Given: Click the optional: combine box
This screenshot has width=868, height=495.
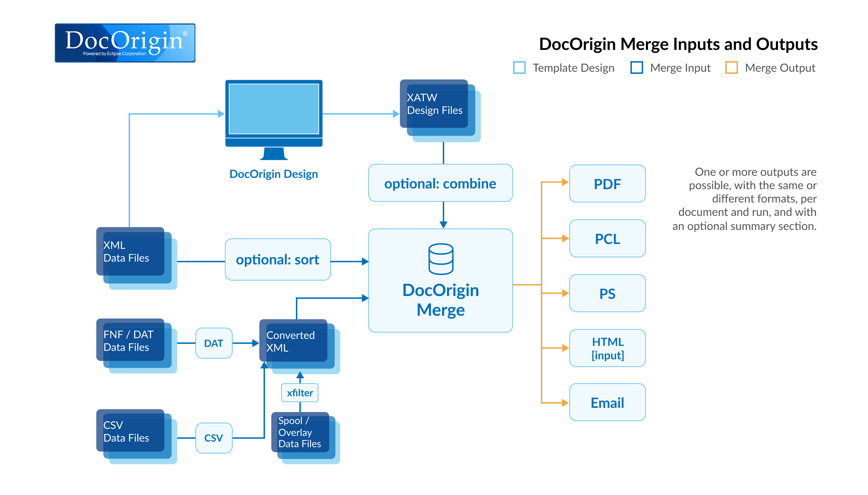Looking at the screenshot, I should click(440, 183).
